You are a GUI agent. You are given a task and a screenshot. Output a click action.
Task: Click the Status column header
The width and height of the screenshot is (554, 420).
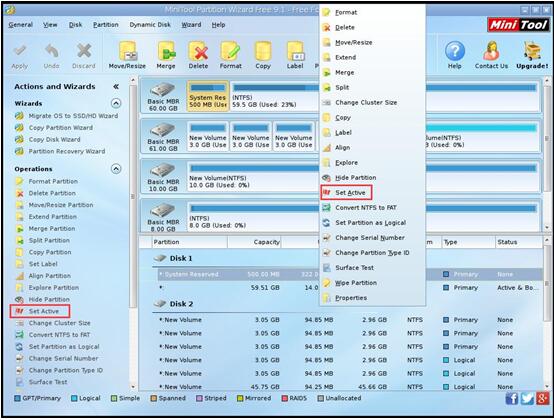[x=519, y=242]
